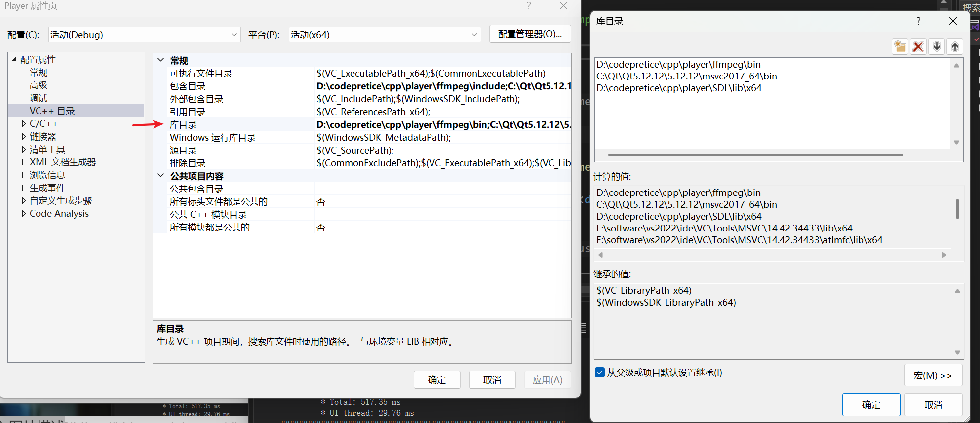Collapse the 公共项目内容 group
The width and height of the screenshot is (980, 423).
(161, 176)
